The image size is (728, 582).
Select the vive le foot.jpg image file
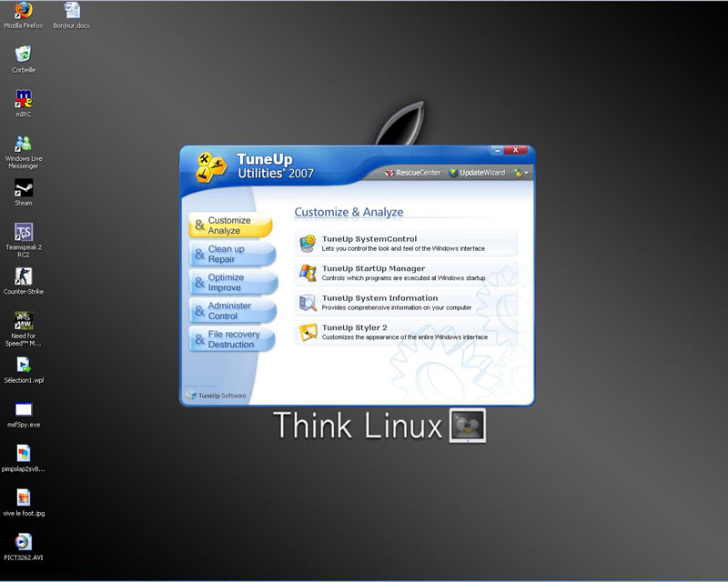tap(24, 503)
